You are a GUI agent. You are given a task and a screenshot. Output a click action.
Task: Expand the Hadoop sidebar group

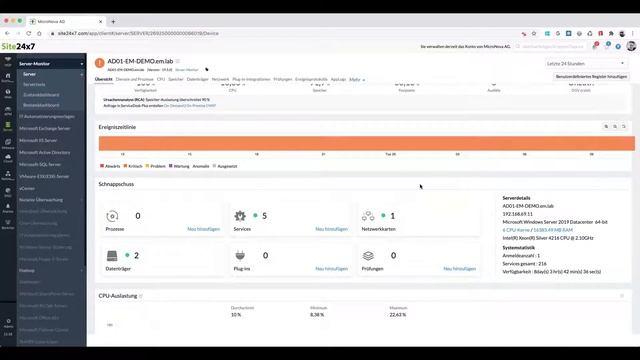coord(82,271)
